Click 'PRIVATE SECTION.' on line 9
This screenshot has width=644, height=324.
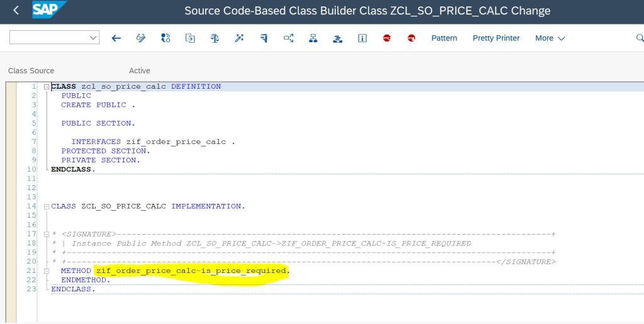pyautogui.click(x=101, y=160)
